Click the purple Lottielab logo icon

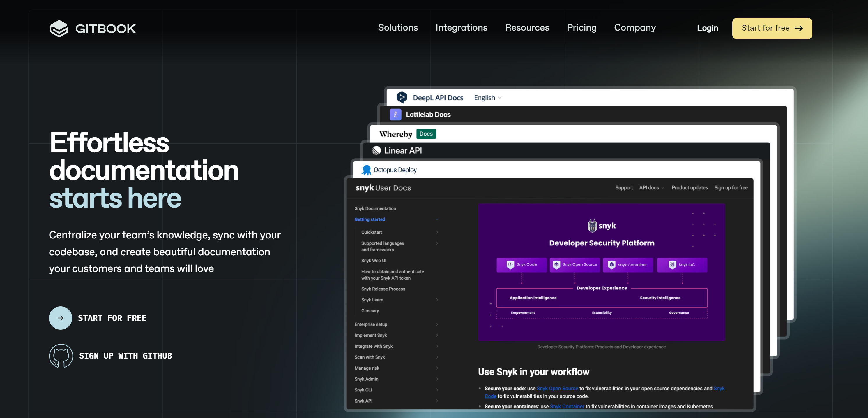click(x=395, y=114)
